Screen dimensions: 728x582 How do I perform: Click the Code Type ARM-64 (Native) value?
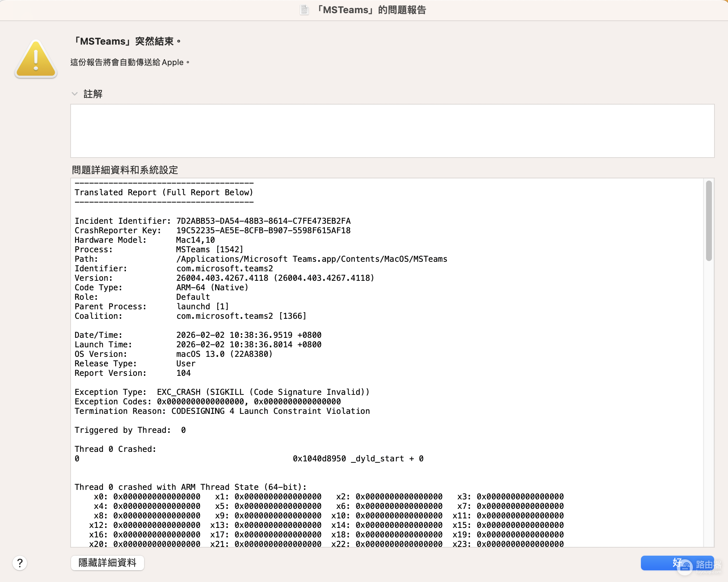tap(212, 287)
